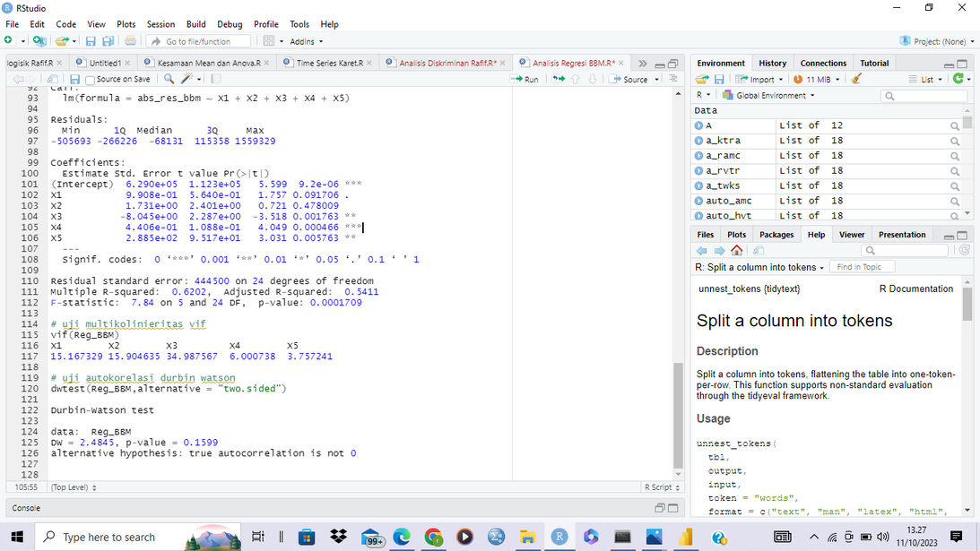Click the Help pane home icon
980x551 pixels.
(736, 251)
